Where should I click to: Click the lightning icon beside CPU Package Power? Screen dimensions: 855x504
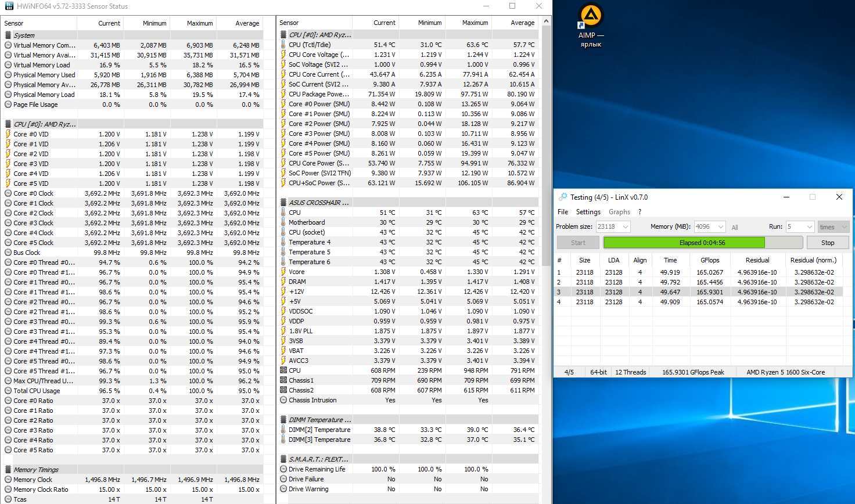pyautogui.click(x=283, y=94)
